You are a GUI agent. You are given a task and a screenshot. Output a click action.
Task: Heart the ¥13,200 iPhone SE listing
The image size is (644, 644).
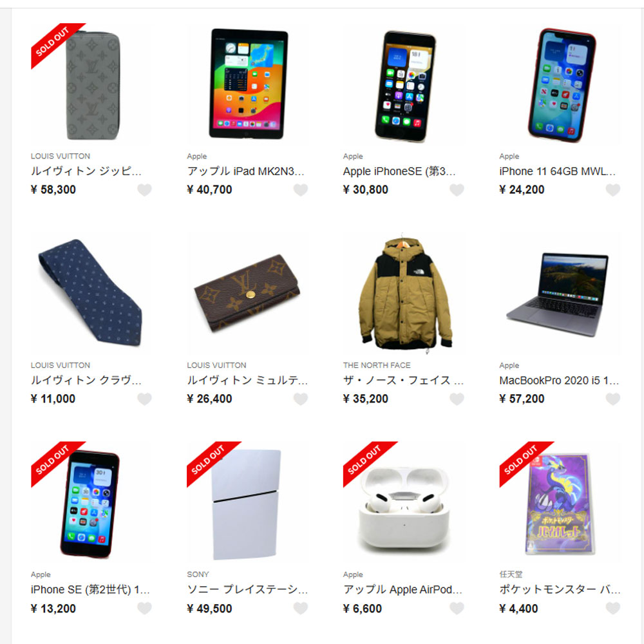coord(144,609)
